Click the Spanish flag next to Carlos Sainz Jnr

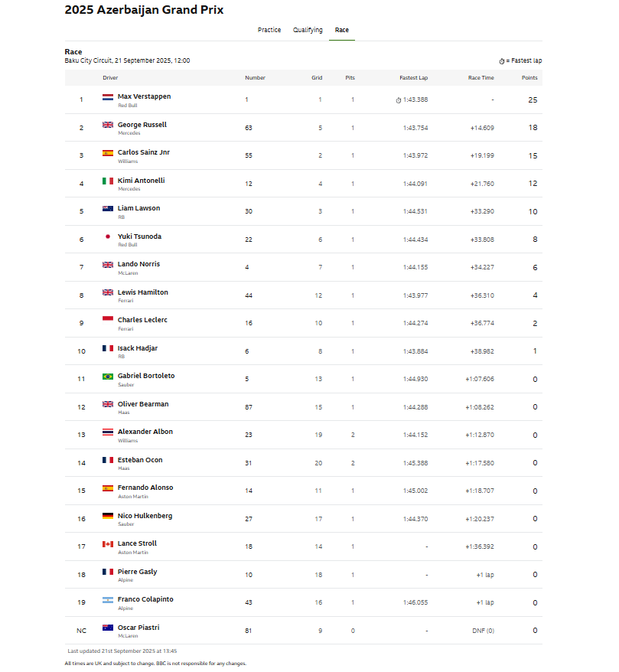point(108,153)
